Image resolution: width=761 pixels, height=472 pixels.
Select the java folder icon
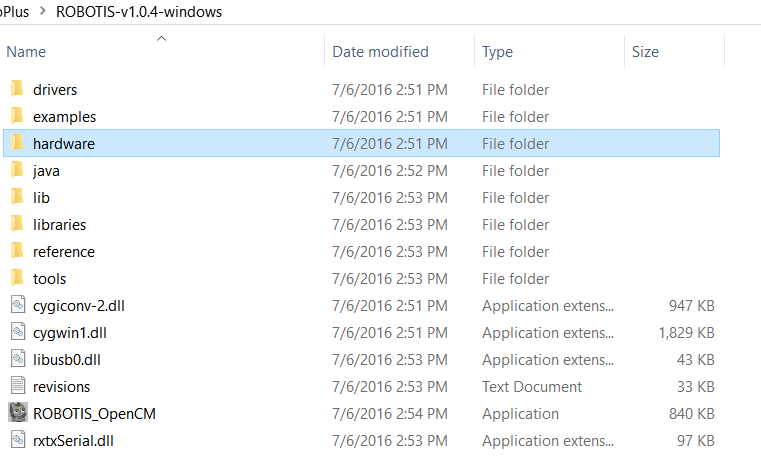point(17,170)
